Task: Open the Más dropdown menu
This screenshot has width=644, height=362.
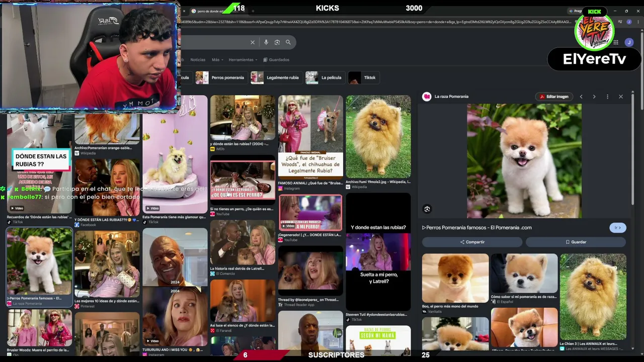Action: [217, 60]
